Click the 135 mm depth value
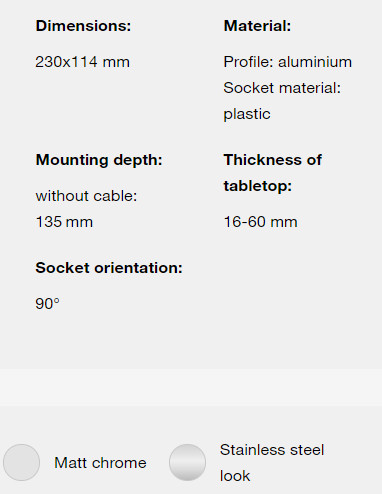The width and height of the screenshot is (382, 494). point(64,222)
